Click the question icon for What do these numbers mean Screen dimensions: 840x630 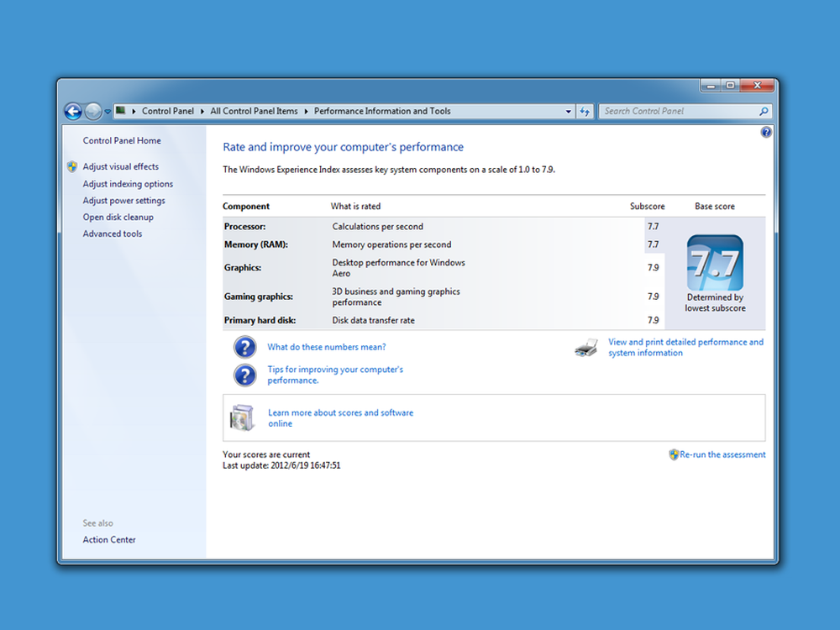tap(244, 347)
